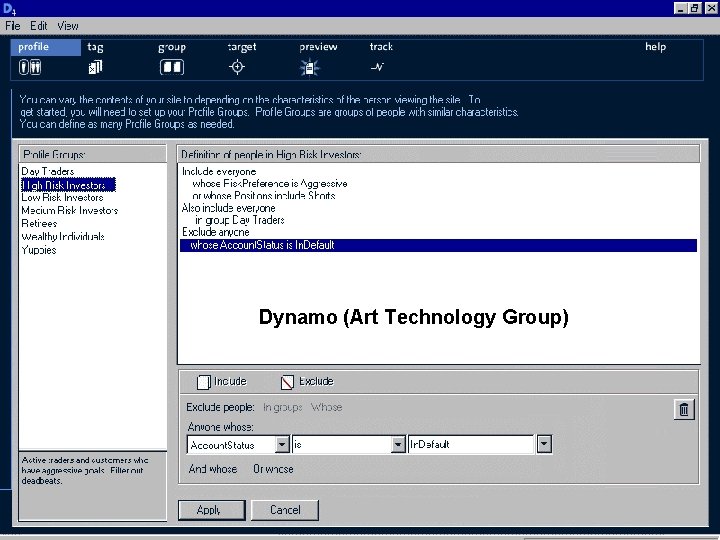Select Low Risk Investors profile group
Screen dimensions: 720x540
click(62, 197)
